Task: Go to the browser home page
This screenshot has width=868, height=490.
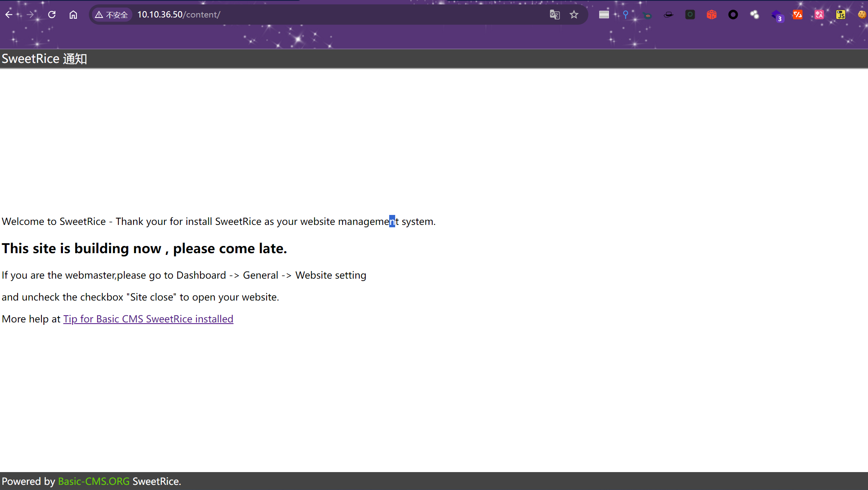Action: pos(73,15)
